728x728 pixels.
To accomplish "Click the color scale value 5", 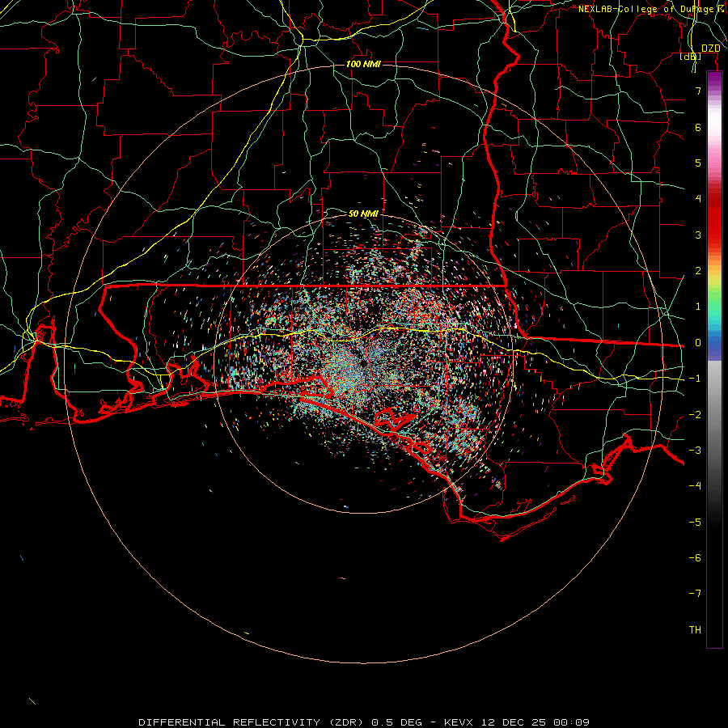I will 698,163.
